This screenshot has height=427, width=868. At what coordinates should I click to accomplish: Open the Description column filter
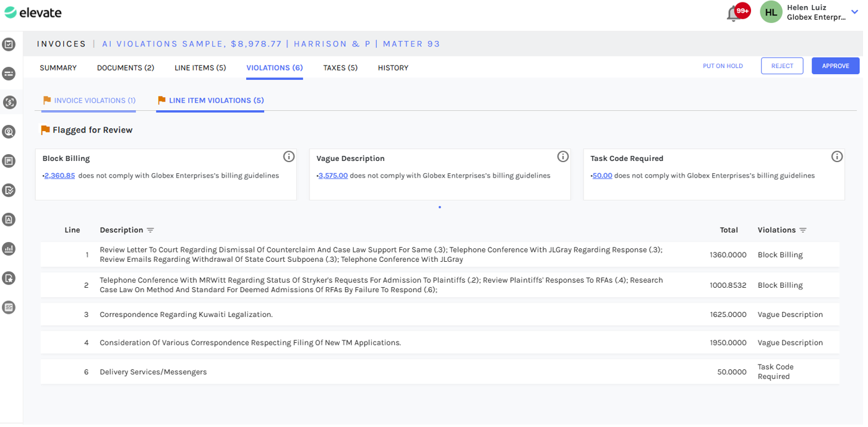150,230
